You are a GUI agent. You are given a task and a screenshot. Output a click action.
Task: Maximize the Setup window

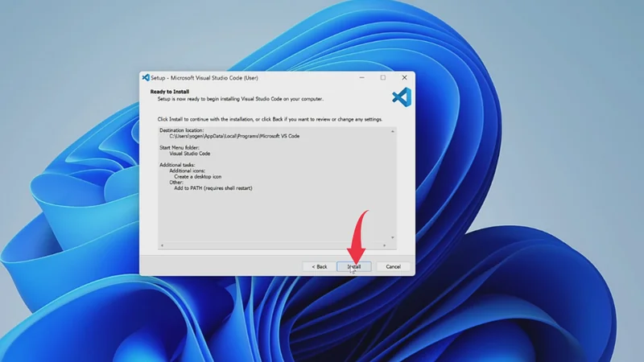coord(383,78)
